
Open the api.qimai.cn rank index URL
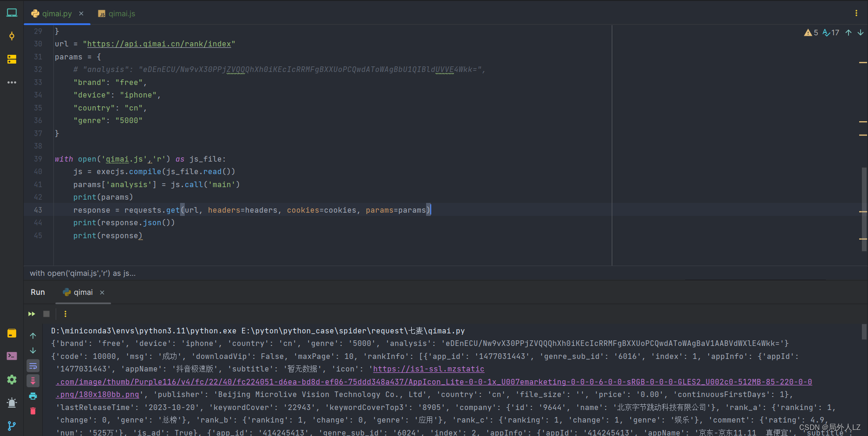point(159,44)
